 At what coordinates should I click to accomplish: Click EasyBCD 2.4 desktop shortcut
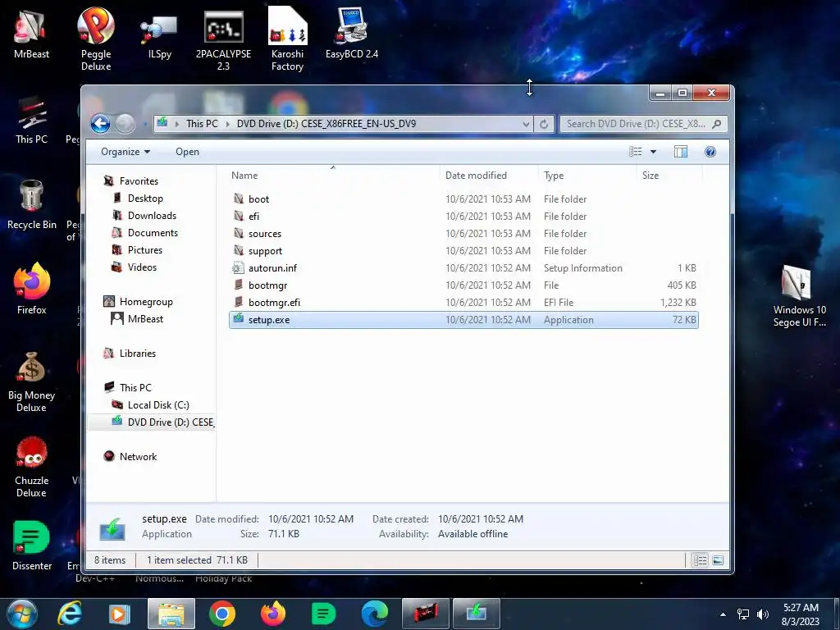pyautogui.click(x=351, y=33)
